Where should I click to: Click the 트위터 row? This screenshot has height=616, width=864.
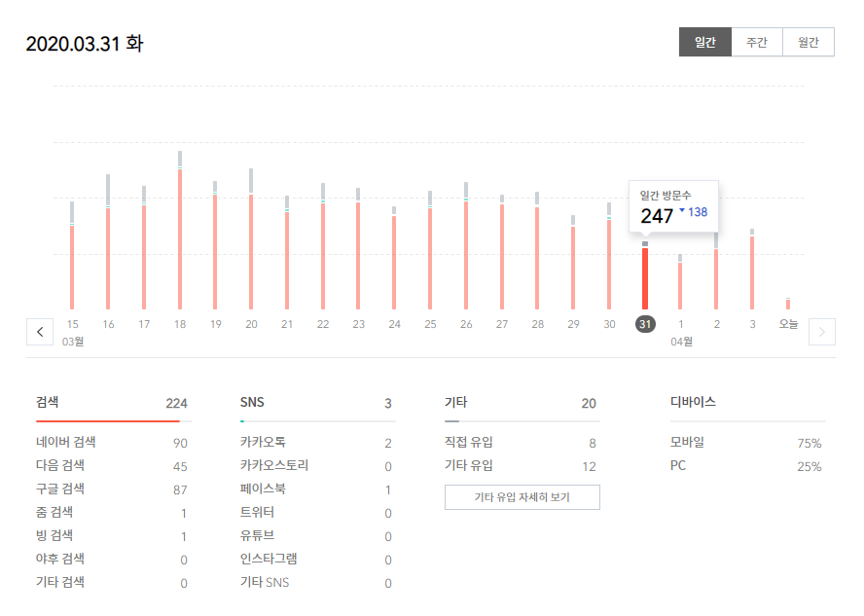point(316,513)
